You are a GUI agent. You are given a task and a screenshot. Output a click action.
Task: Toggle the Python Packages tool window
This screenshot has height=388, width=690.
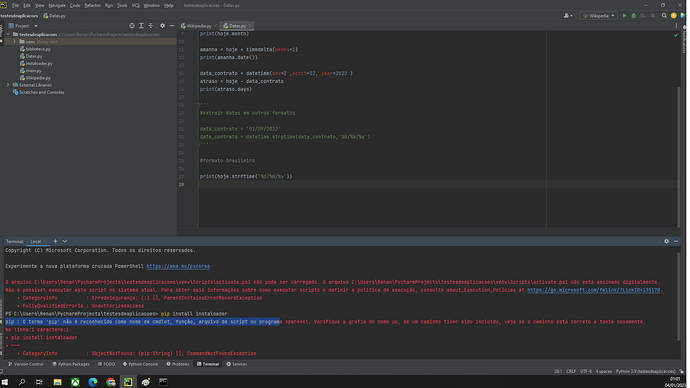pyautogui.click(x=71, y=364)
